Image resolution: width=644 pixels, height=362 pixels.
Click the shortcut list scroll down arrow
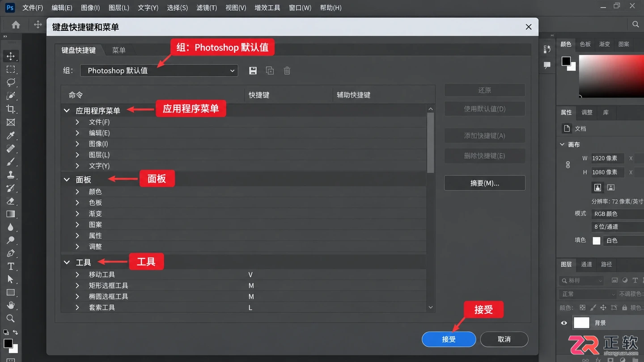(431, 307)
